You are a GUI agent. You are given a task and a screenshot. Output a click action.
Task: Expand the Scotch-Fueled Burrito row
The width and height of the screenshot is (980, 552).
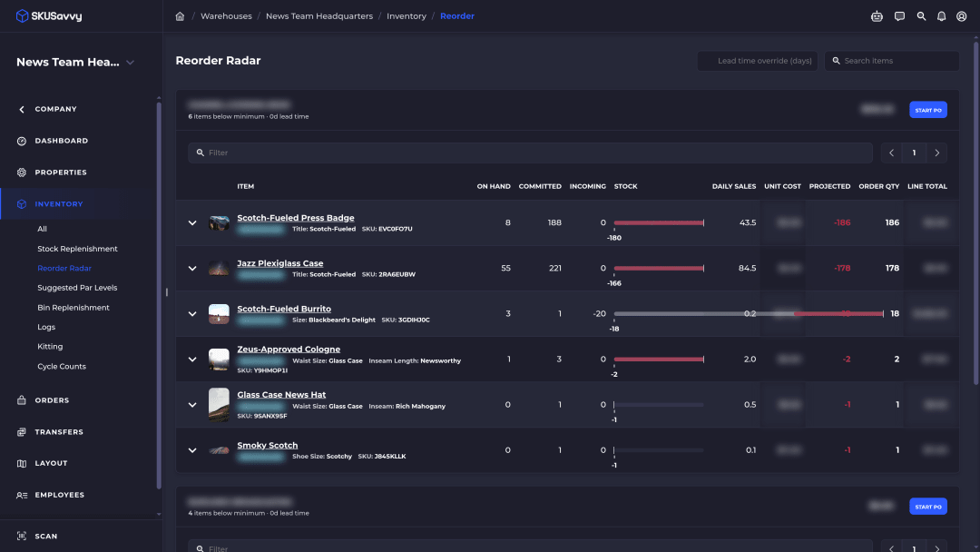pyautogui.click(x=192, y=314)
